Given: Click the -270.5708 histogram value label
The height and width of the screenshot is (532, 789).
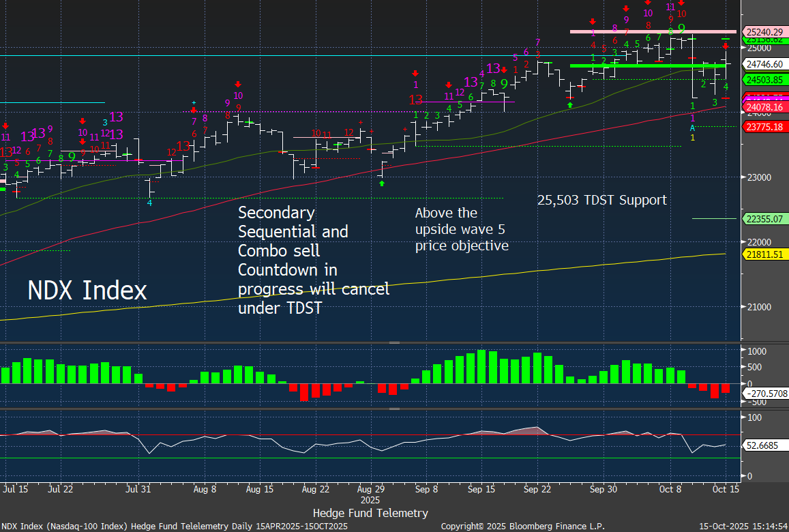Looking at the screenshot, I should [765, 393].
